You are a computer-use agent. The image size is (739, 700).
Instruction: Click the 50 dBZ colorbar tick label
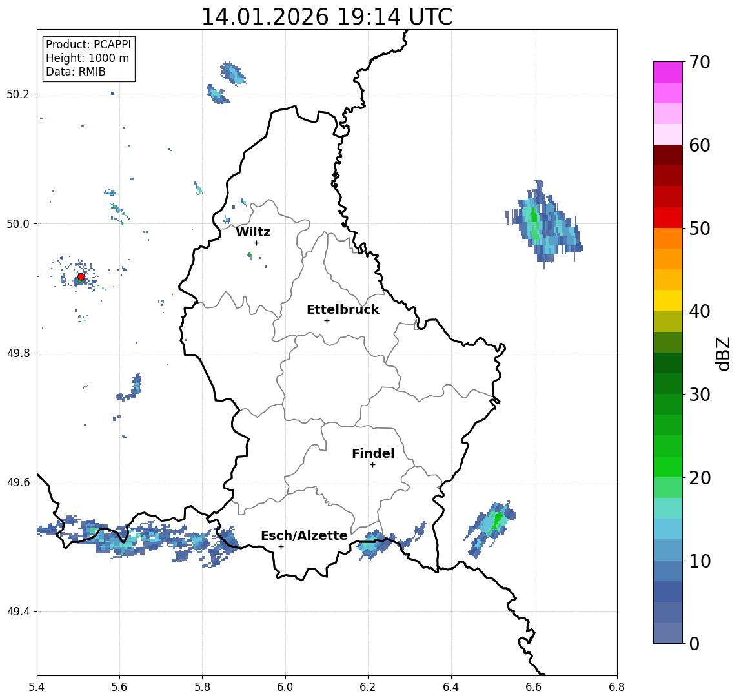[x=700, y=229]
